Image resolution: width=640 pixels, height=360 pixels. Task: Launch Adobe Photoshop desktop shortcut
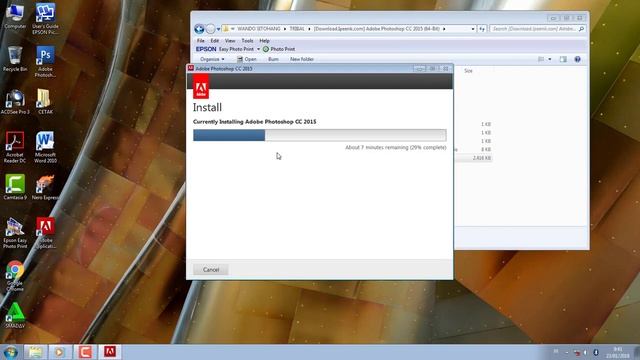[45, 62]
